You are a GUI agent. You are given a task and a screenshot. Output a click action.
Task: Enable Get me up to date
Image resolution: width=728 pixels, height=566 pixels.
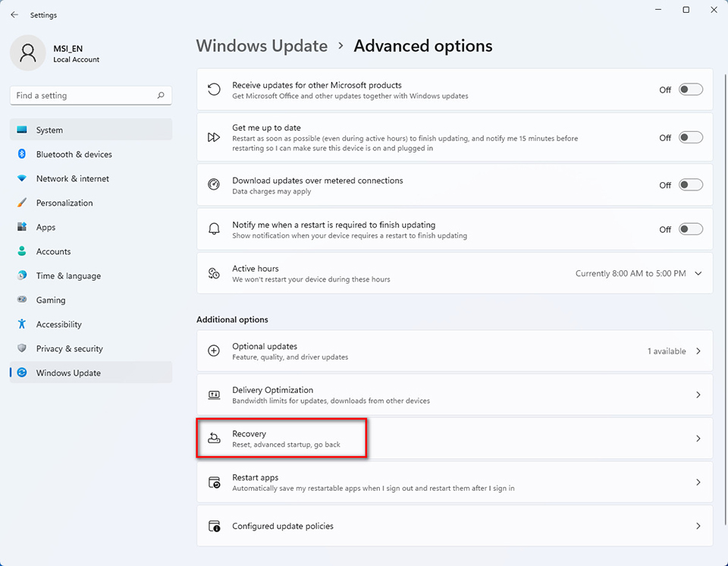coord(690,138)
